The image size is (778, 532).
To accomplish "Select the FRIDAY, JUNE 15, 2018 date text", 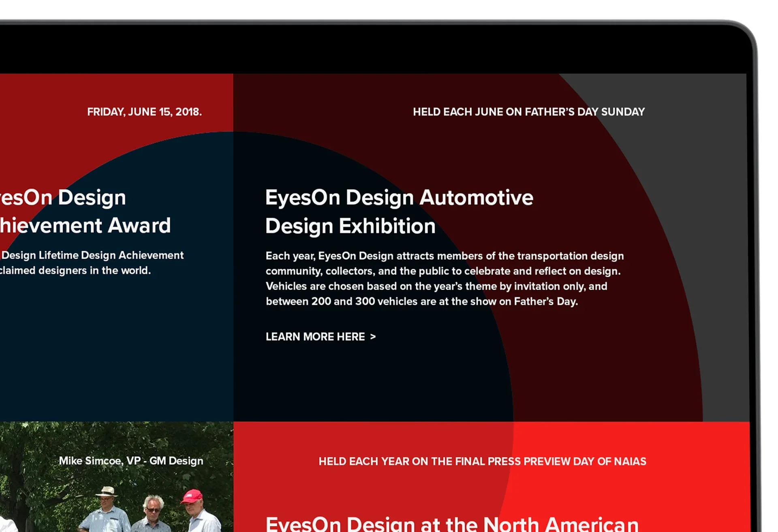I will 144,112.
